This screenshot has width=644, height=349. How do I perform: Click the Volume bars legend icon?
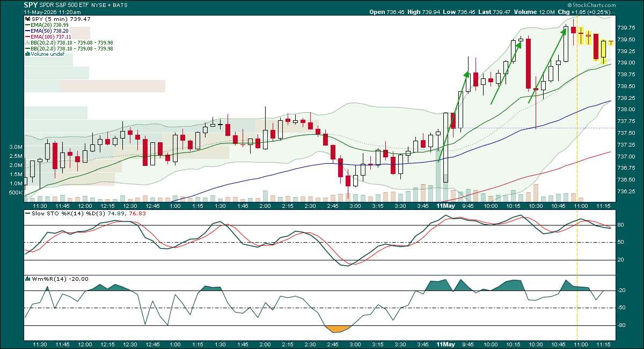click(x=28, y=54)
